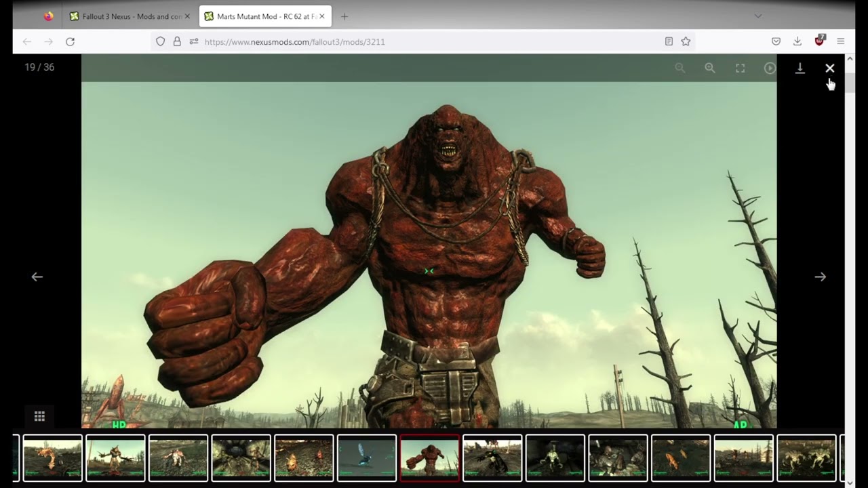Go forward in browser history
The height and width of the screenshot is (488, 868).
tap(48, 41)
